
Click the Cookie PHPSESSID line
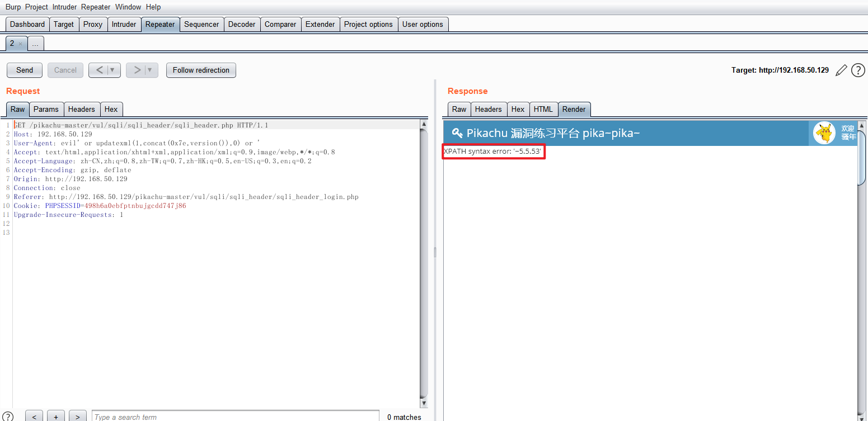100,206
